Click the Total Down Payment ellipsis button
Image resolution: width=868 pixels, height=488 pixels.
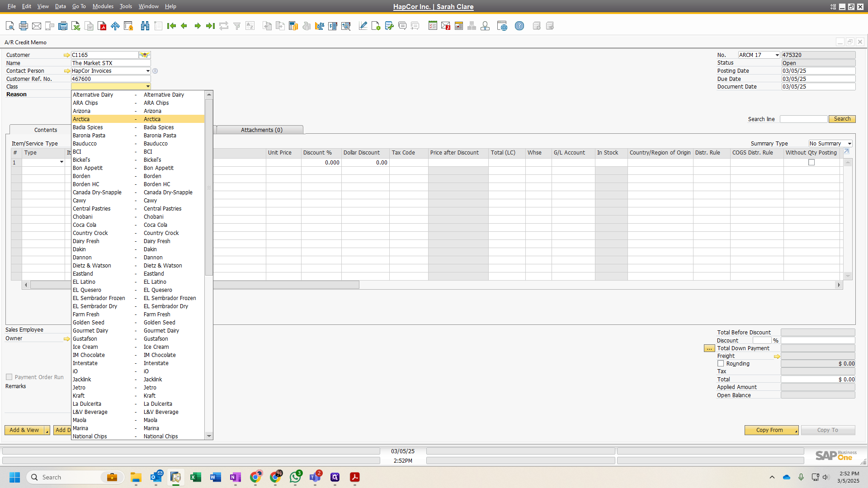(709, 348)
